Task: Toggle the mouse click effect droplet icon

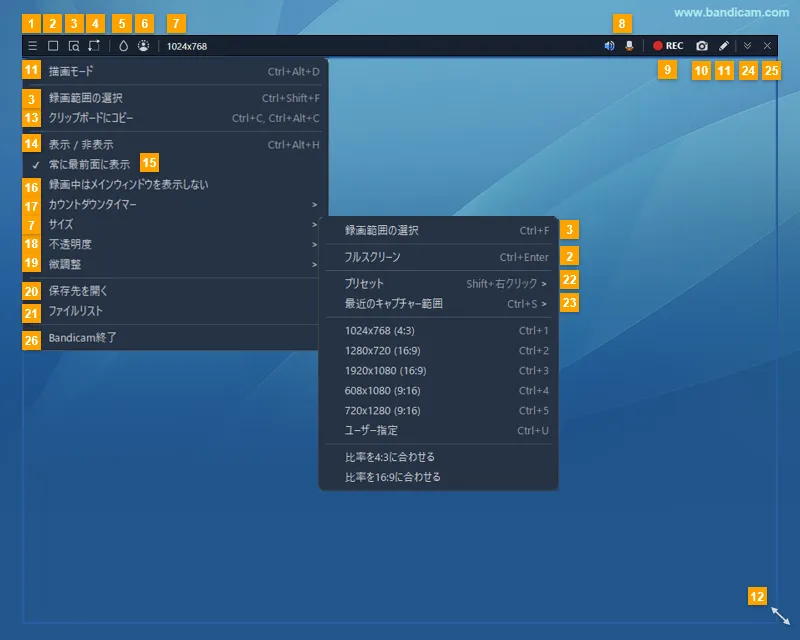Action: (123, 46)
